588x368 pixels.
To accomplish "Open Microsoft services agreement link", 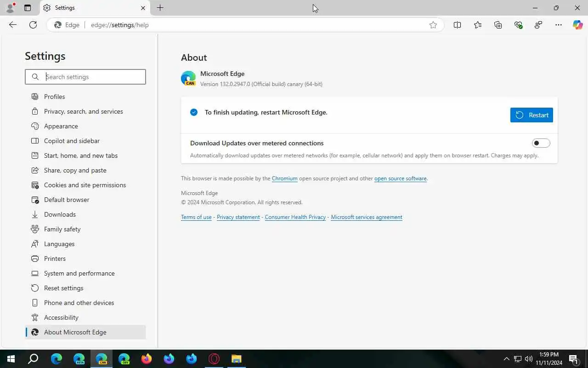I will click(367, 217).
